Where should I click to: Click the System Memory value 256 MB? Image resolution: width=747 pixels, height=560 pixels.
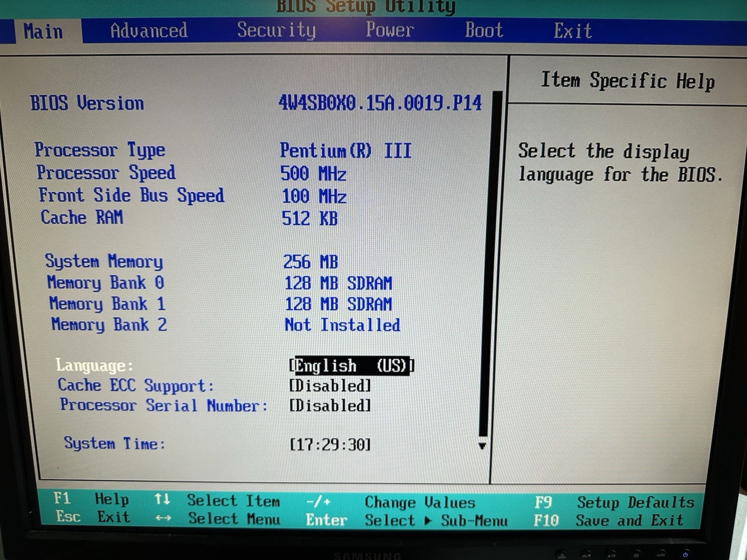[x=310, y=262]
